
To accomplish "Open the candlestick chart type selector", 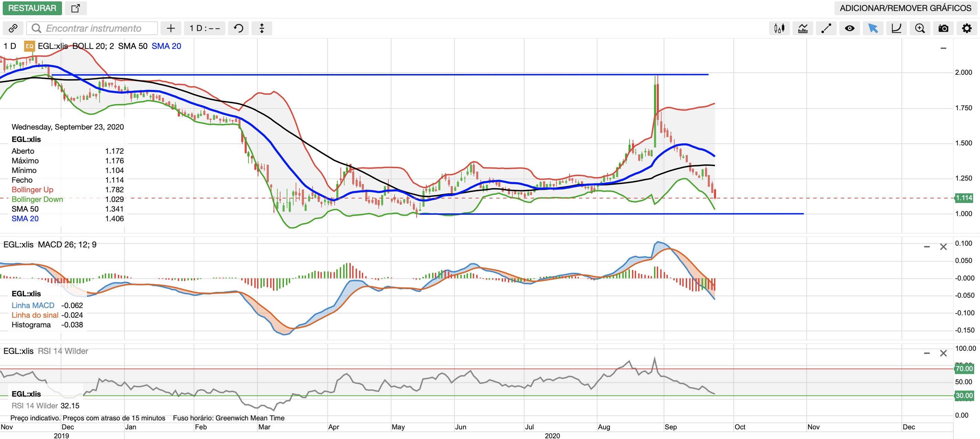I will (x=779, y=28).
